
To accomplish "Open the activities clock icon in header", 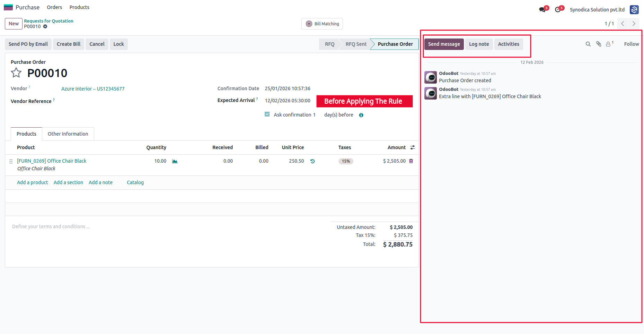I will point(558,10).
